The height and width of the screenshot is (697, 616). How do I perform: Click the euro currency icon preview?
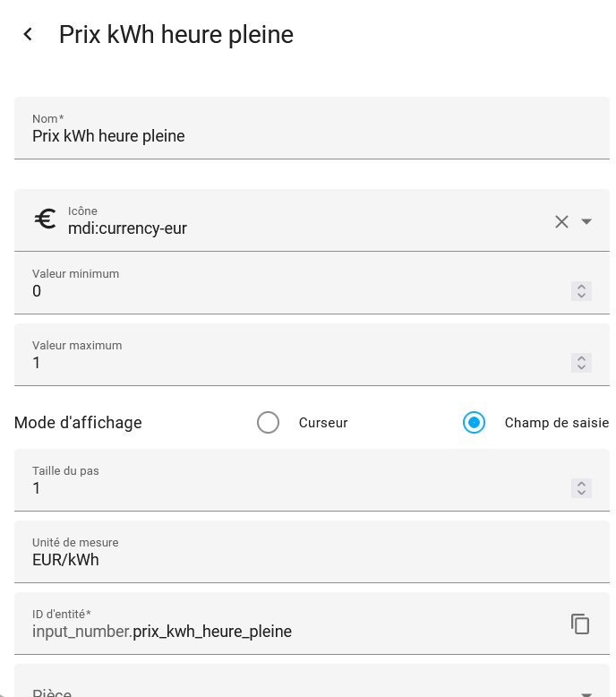click(45, 219)
